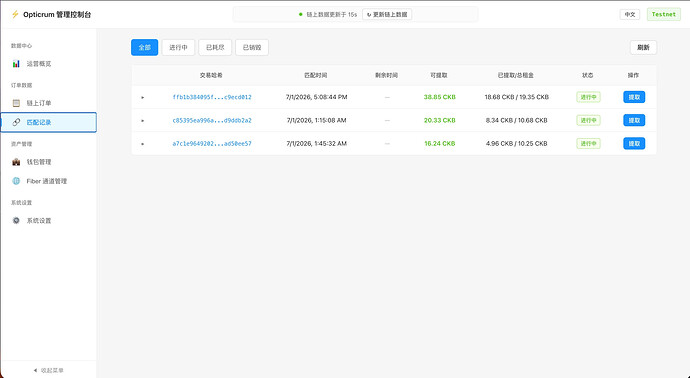The height and width of the screenshot is (378, 690).
Task: Click the 进行中 status tag in a7c1e9649202 row
Action: [588, 143]
